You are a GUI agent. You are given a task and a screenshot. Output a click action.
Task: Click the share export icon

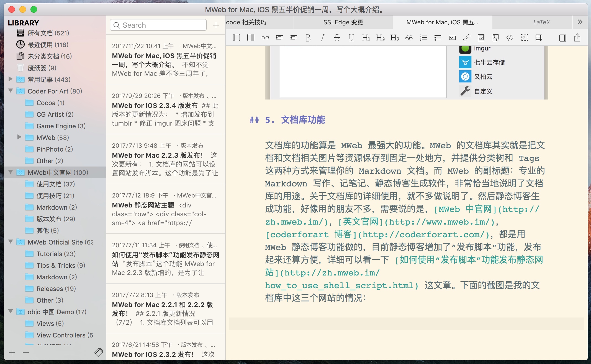(x=577, y=38)
